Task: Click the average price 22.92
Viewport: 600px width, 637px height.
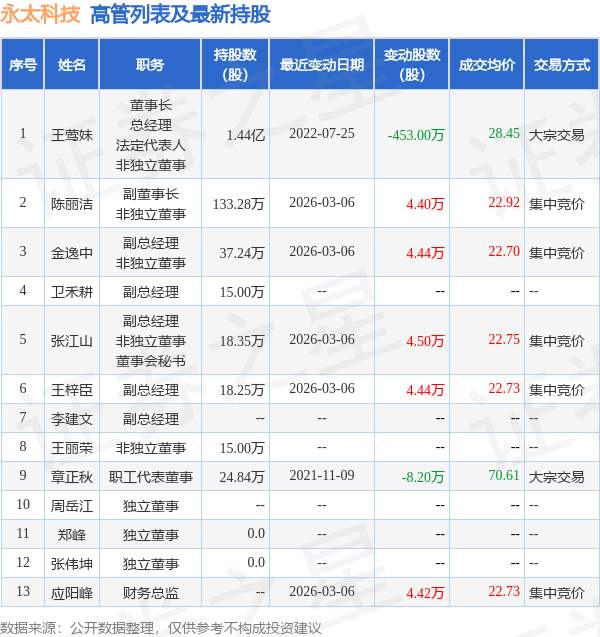Action: [x=504, y=202]
